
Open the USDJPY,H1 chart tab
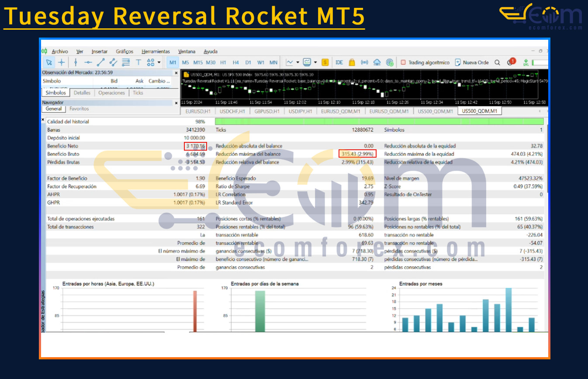pyautogui.click(x=300, y=111)
